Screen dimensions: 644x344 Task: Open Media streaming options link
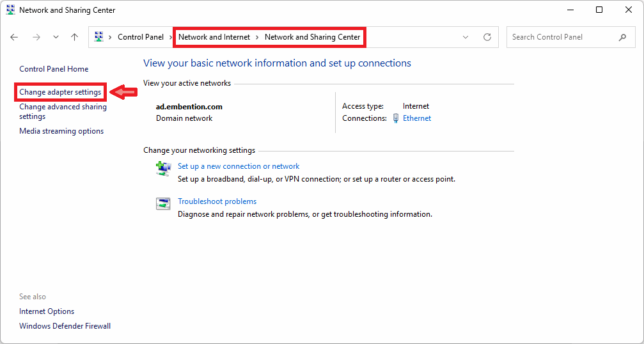[x=61, y=131]
